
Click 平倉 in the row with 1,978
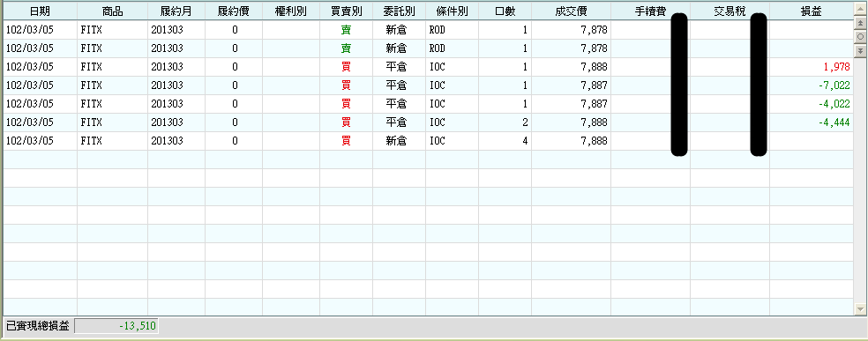point(396,67)
